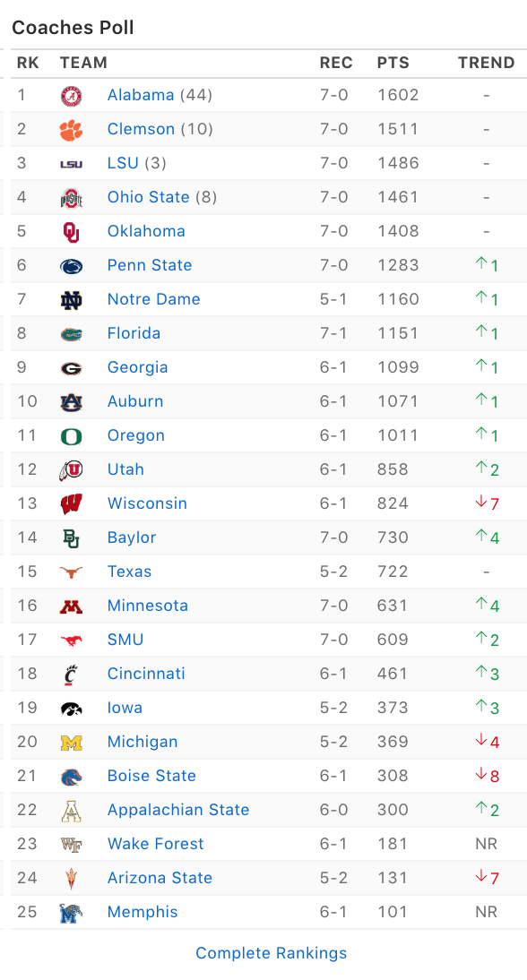Image resolution: width=527 pixels, height=980 pixels.
Task: Open Appalachian State team link
Action: point(178,810)
